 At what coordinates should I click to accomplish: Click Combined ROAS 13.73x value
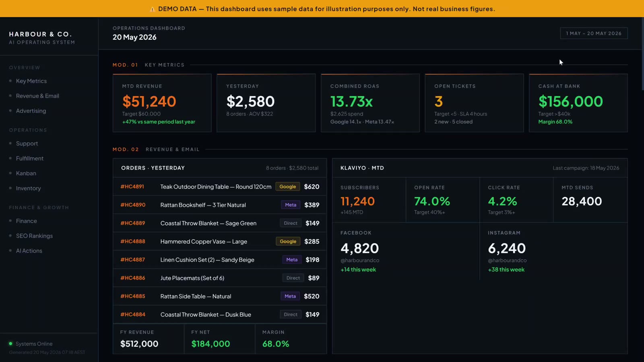click(351, 101)
